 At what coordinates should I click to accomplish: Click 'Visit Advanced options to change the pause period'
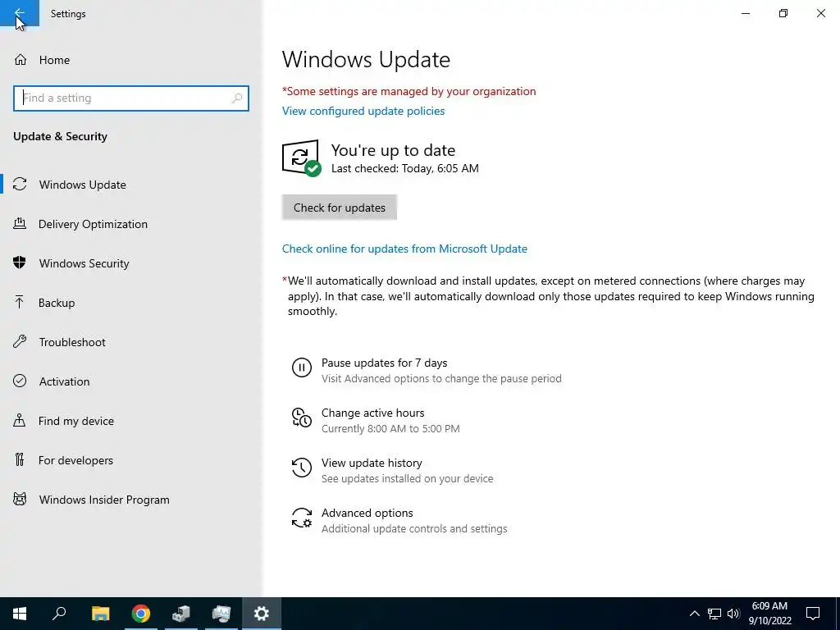pyautogui.click(x=441, y=379)
